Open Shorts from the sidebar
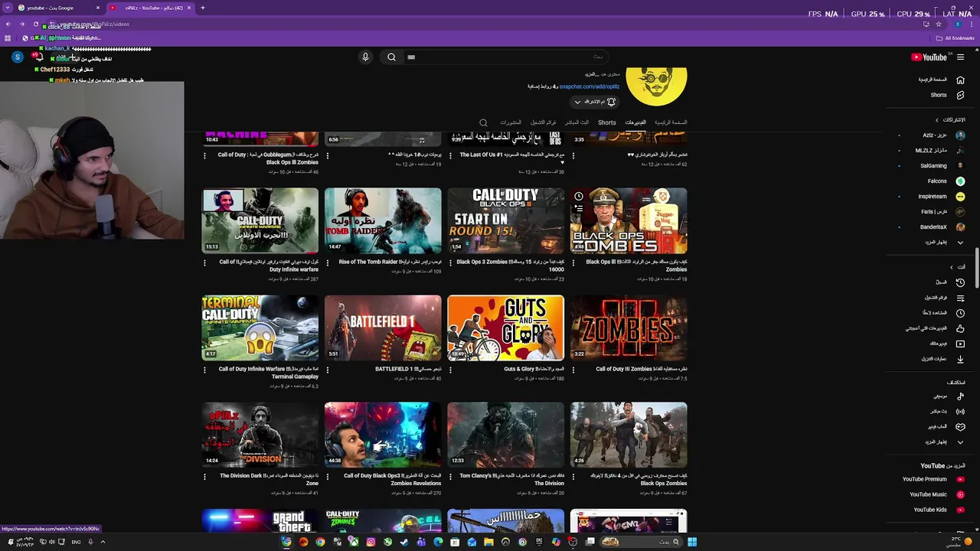Screen dimensions: 980x551 tap(960, 95)
